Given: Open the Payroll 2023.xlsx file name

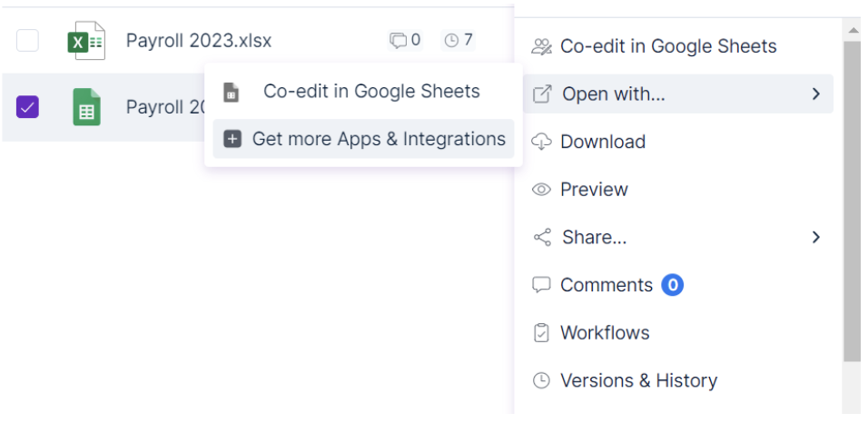Looking at the screenshot, I should tap(198, 41).
